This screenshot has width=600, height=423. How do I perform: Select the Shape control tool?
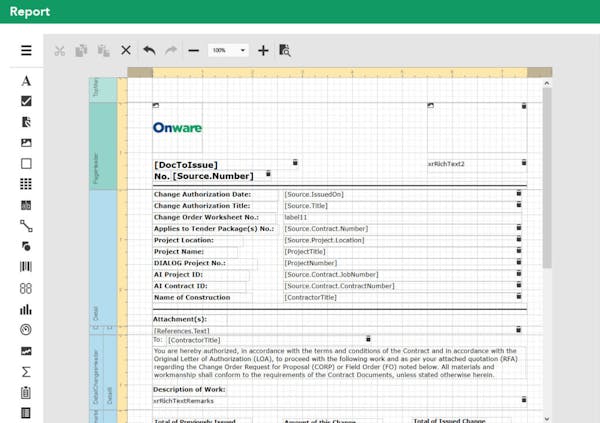[x=26, y=246]
